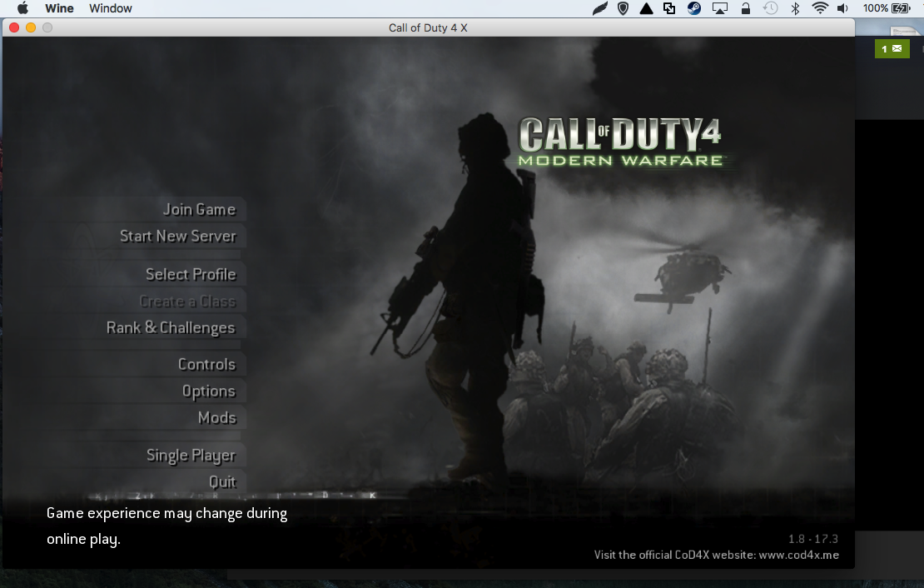Switch to Single Player
The image size is (924, 588).
tap(191, 456)
